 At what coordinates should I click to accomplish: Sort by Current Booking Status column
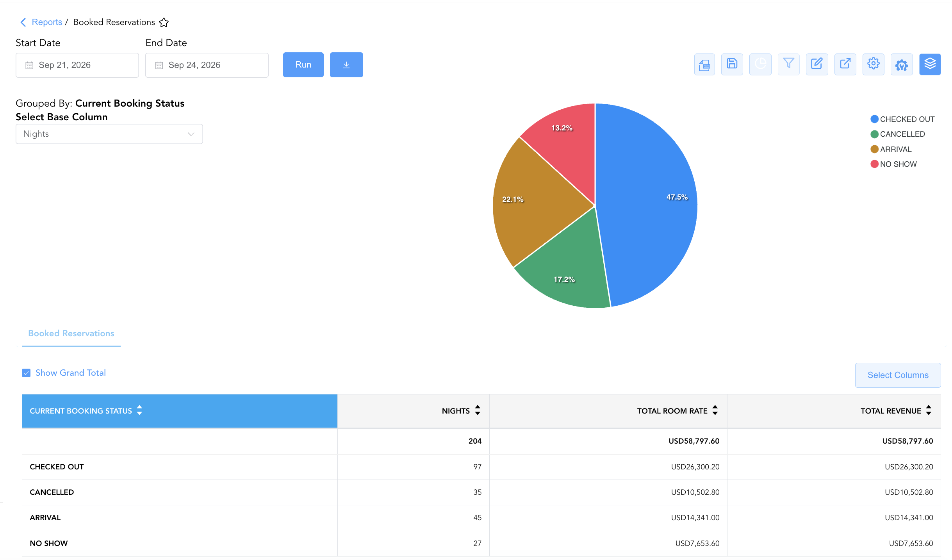139,410
